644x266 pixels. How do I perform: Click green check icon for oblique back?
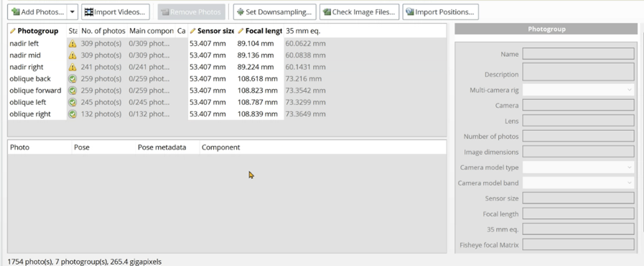(73, 78)
